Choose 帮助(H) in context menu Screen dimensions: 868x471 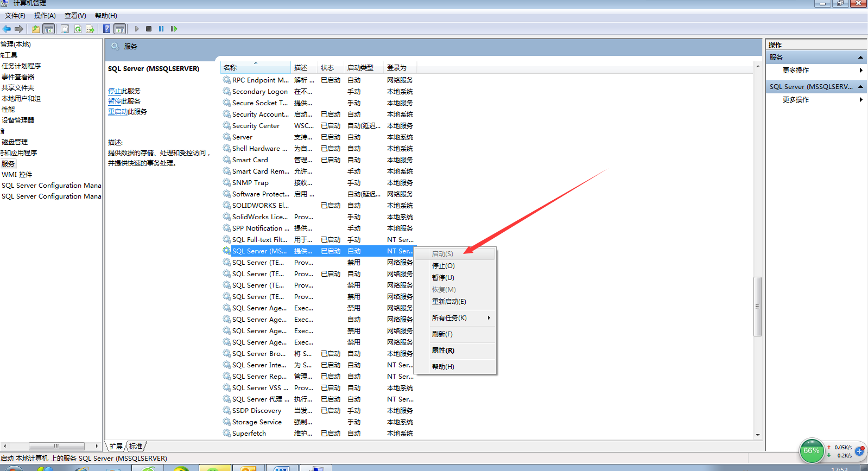point(455,366)
